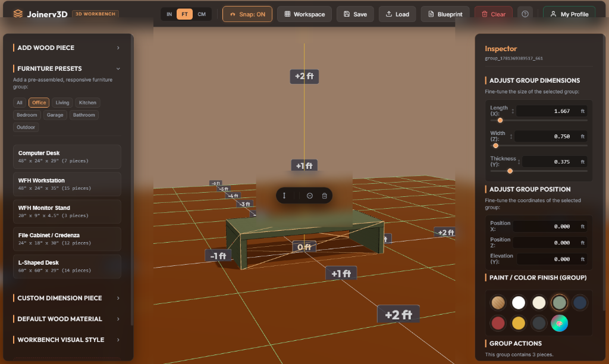The width and height of the screenshot is (609, 364).
Task: Open the Blueprint view
Action: click(445, 14)
